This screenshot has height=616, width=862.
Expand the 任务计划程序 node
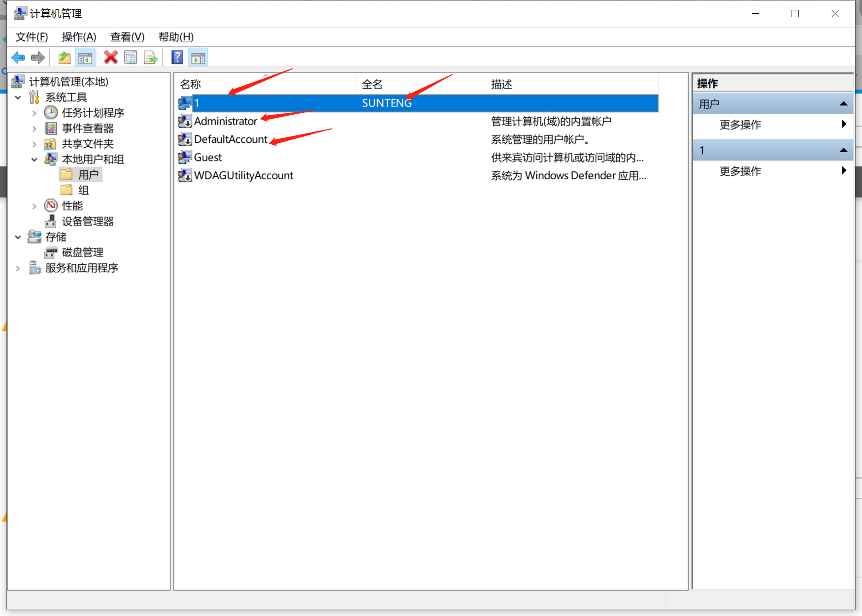click(x=34, y=113)
